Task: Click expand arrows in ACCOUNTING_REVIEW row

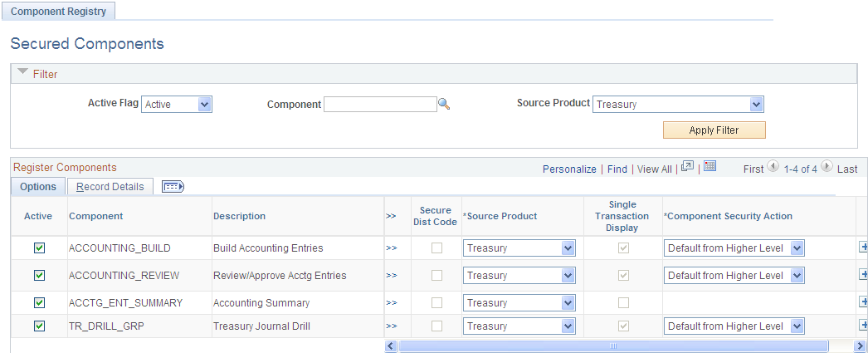Action: pos(391,275)
